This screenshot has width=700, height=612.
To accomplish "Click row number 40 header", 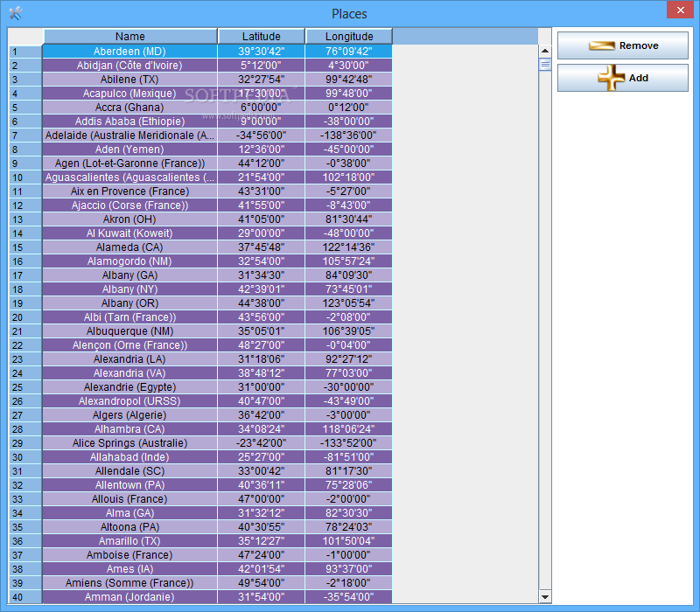I will pos(25,597).
